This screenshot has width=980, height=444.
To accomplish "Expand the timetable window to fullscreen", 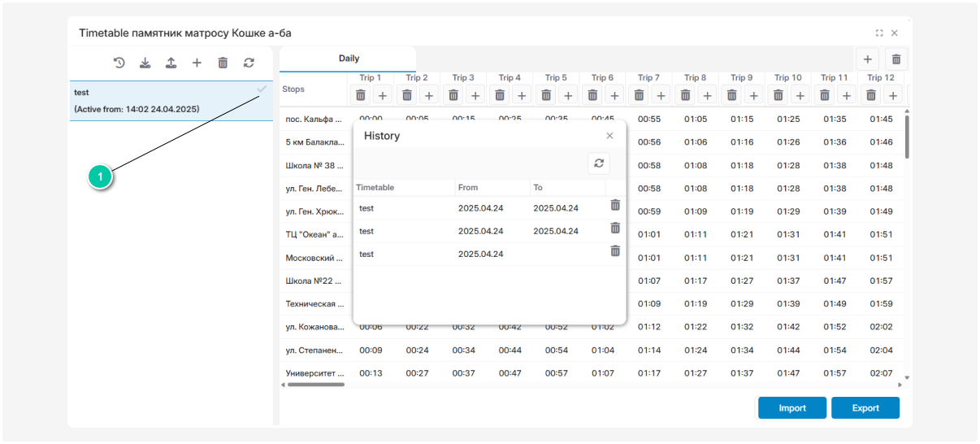I will [879, 33].
